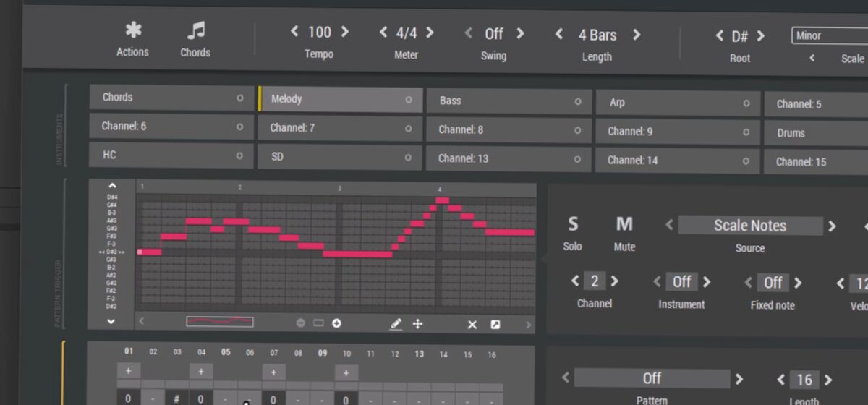The width and height of the screenshot is (868, 405).
Task: Select the move arrows tool
Action: (x=417, y=324)
